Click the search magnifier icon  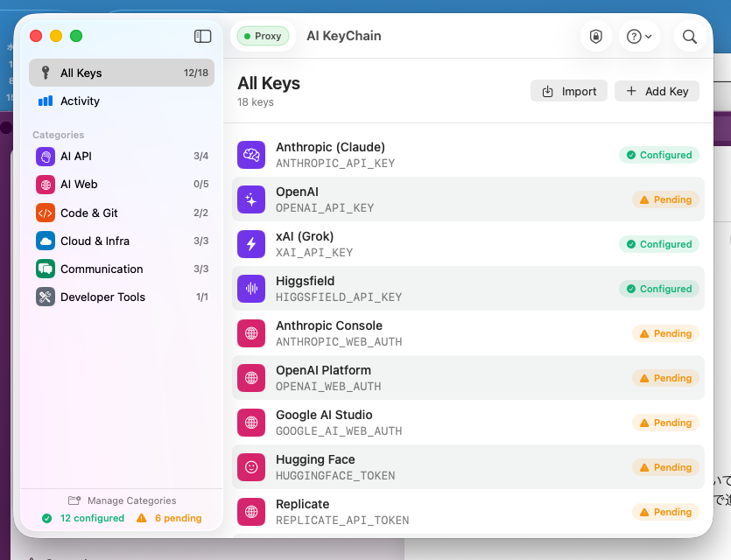[x=690, y=36]
